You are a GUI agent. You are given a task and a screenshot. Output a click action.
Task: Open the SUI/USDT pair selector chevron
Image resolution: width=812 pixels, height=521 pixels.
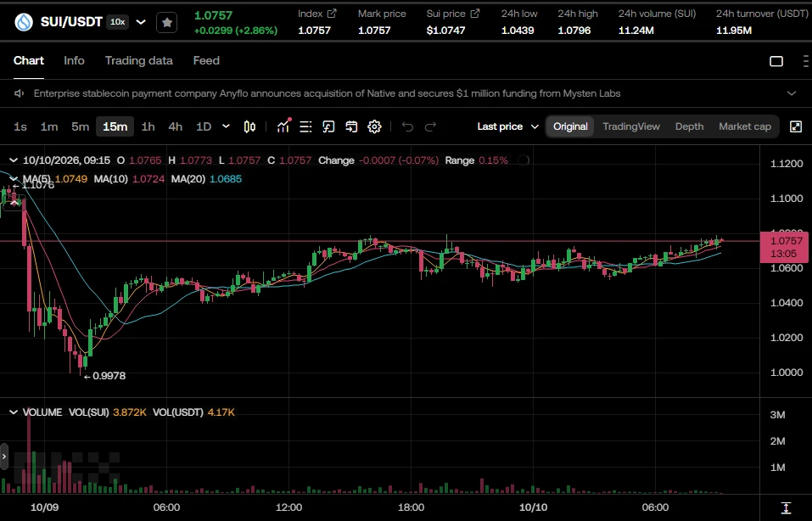[141, 22]
